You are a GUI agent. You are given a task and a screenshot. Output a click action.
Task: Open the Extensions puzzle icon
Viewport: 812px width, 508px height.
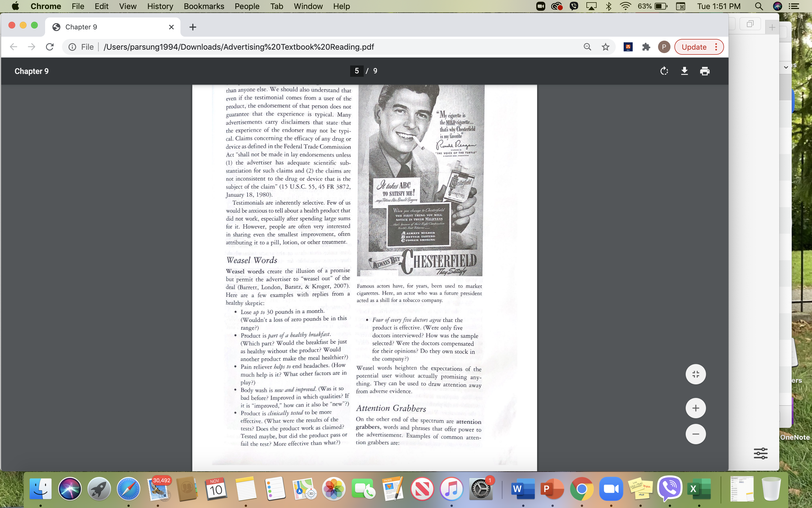click(646, 47)
